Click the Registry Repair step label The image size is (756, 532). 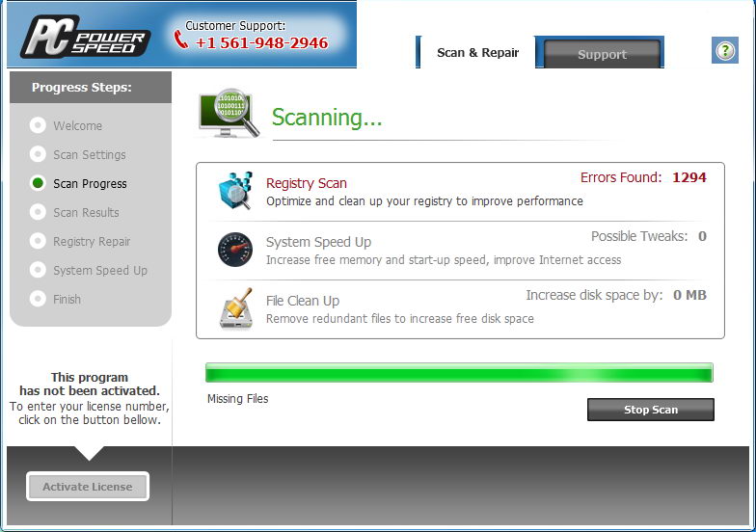click(x=92, y=241)
